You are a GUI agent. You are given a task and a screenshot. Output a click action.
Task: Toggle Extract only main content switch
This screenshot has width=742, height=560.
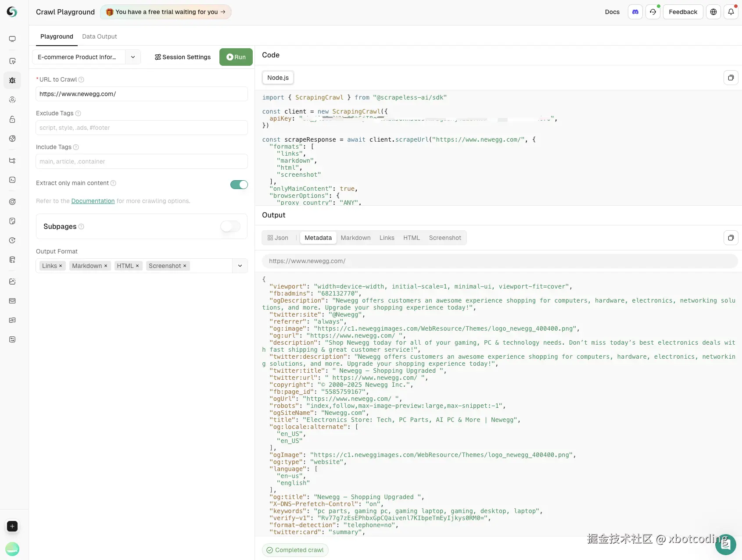point(239,185)
